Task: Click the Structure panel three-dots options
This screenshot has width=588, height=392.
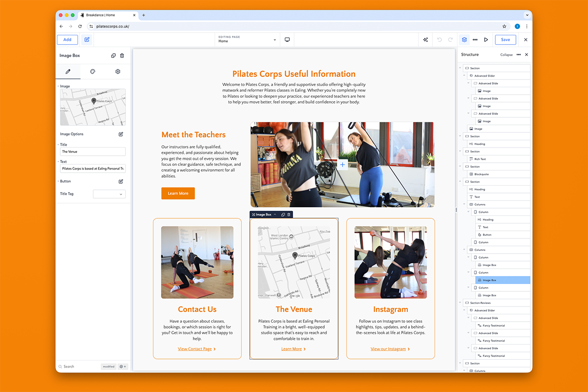Action: (519, 55)
